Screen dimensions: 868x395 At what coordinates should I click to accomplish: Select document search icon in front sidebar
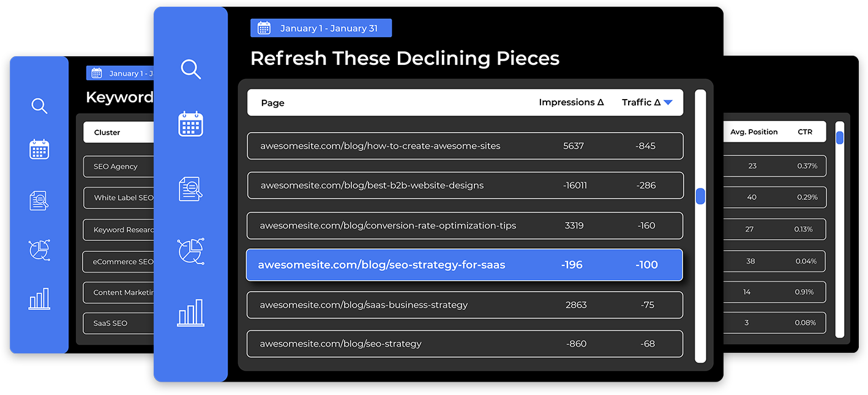pos(190,189)
